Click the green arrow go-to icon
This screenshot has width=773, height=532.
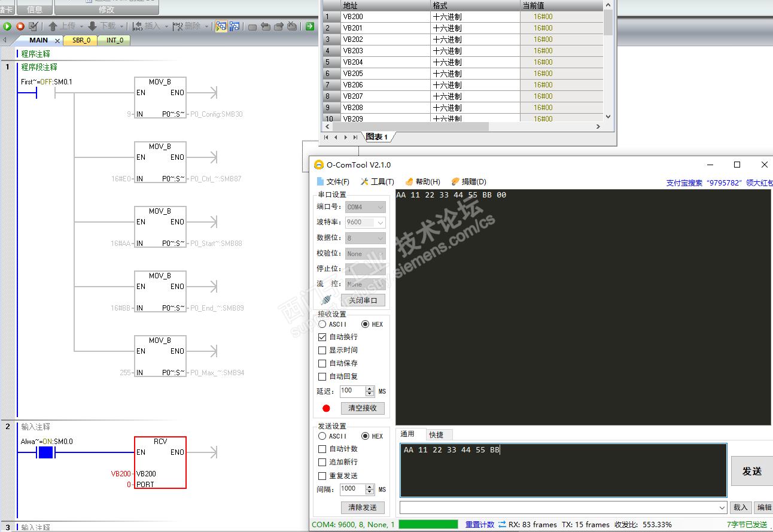pyautogui.click(x=310, y=26)
